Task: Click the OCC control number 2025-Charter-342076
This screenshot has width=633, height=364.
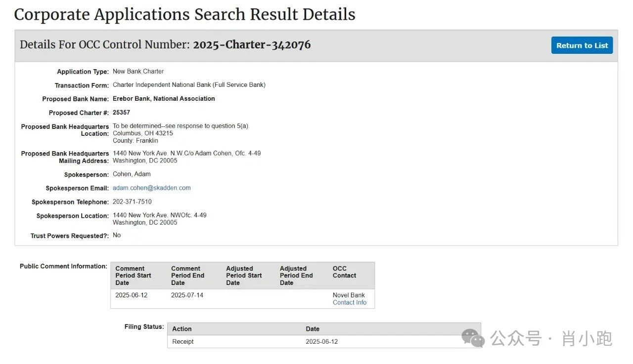Action: (252, 45)
